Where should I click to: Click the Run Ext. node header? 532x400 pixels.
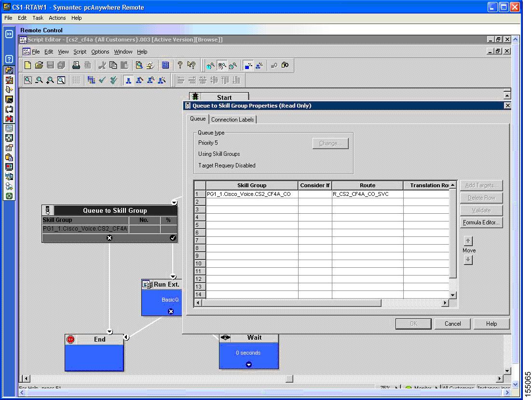[x=162, y=284]
